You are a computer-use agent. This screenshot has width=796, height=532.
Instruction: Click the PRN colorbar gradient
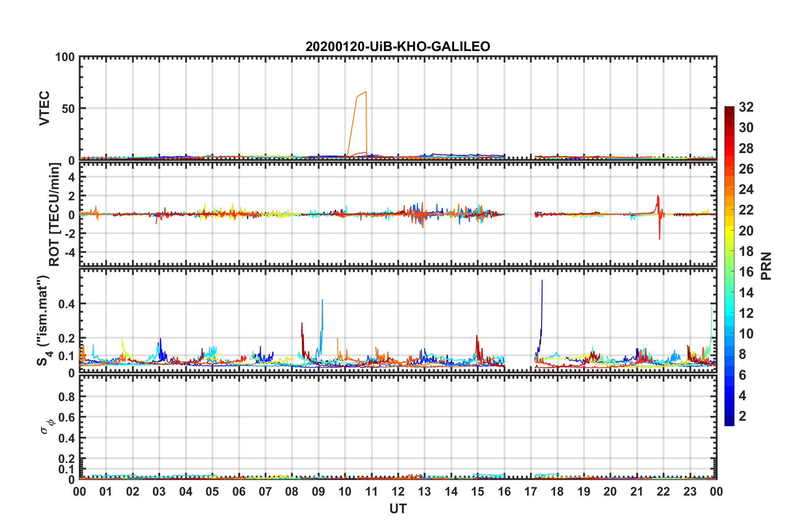[x=729, y=266]
